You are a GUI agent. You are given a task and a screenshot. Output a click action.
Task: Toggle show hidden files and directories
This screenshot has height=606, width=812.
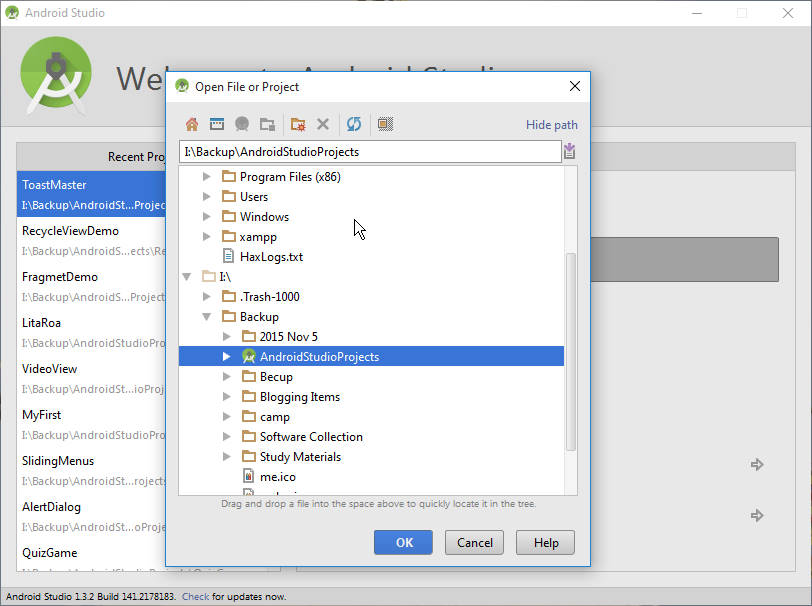[x=385, y=124]
